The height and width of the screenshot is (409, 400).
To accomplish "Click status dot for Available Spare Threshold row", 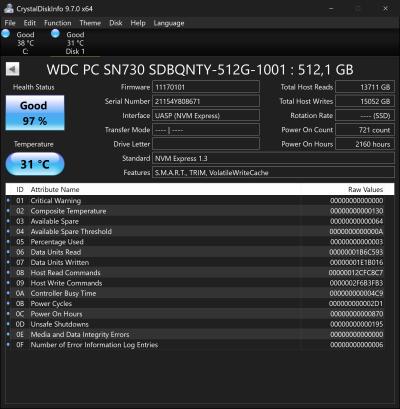I will (8, 231).
